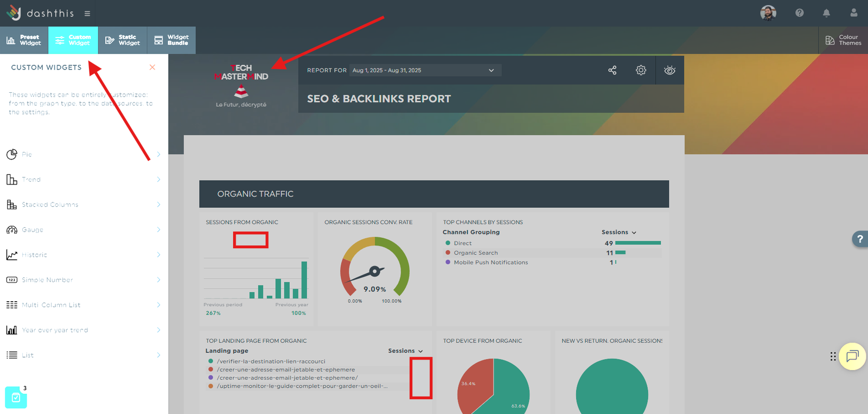
Task: Click the share report icon
Action: click(x=612, y=70)
